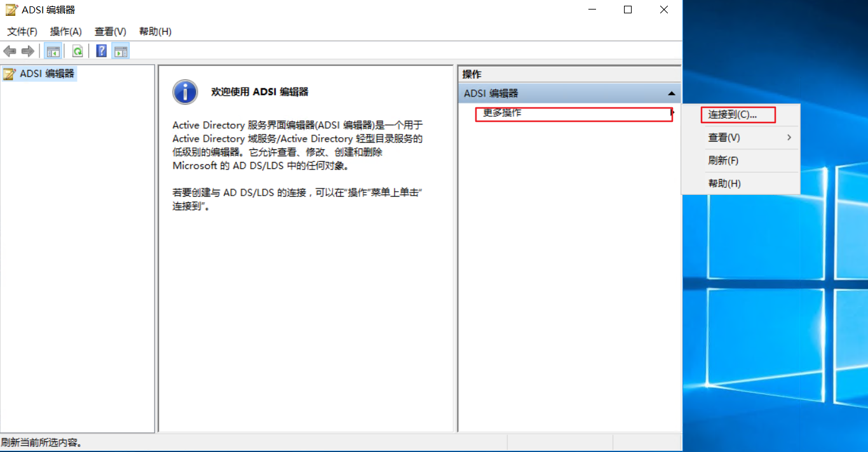The width and height of the screenshot is (868, 452).
Task: Click ADSI editor icon in title bar
Action: pos(11,10)
